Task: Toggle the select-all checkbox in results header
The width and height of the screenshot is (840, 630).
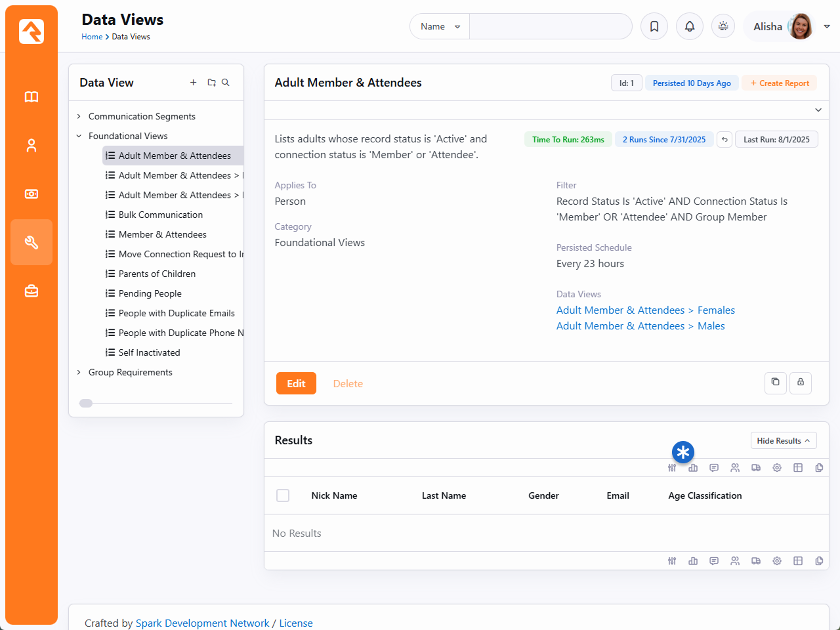Action: 283,495
